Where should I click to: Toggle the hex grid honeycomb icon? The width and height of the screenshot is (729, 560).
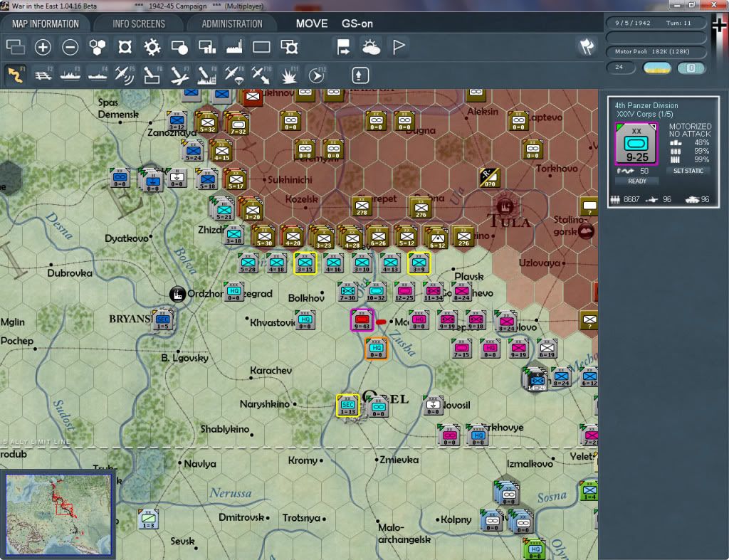pos(97,47)
